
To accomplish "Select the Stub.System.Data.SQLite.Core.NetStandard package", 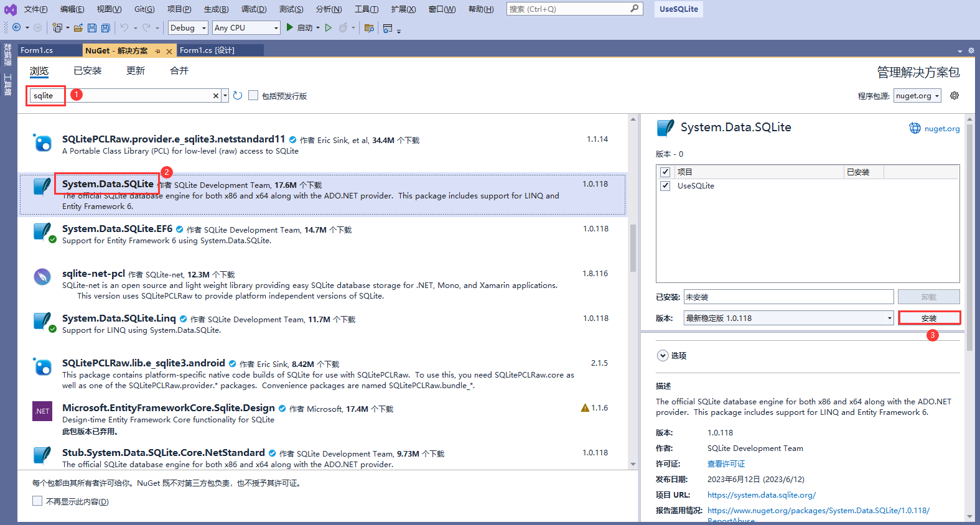I will [322, 457].
